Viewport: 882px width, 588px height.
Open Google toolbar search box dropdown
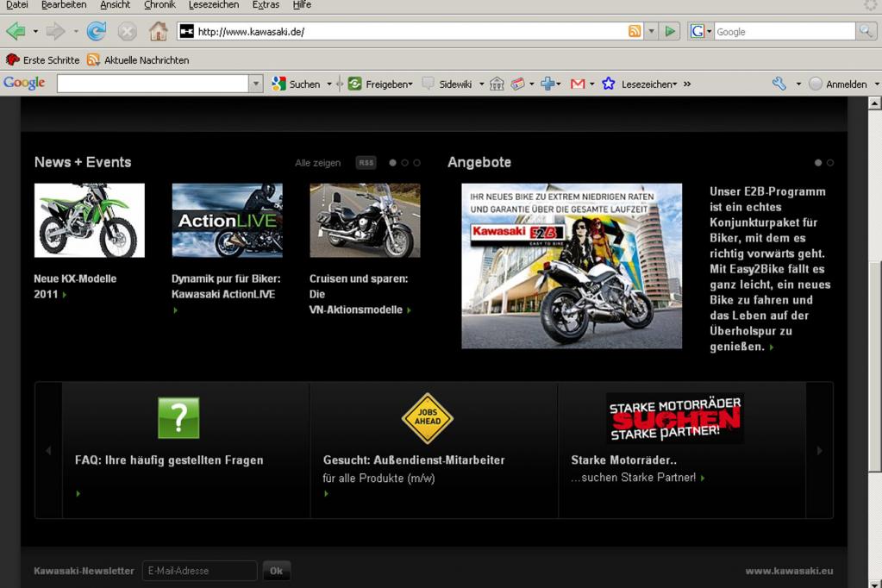tap(256, 84)
